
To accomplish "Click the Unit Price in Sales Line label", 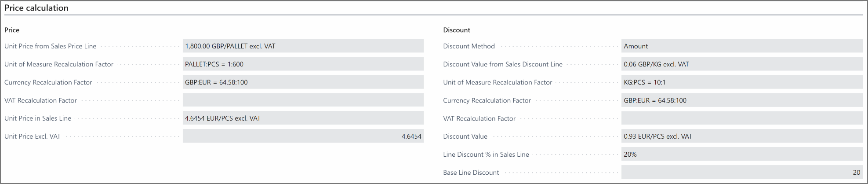I will pos(38,118).
